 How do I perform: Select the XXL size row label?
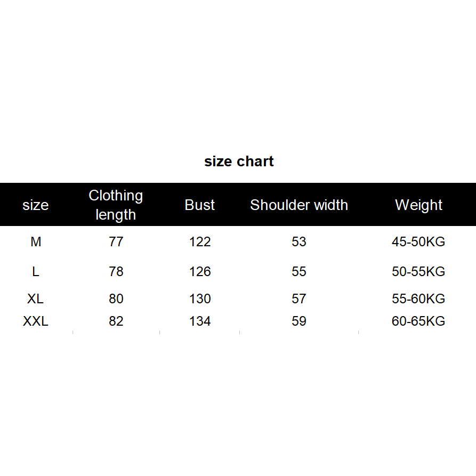[36, 321]
